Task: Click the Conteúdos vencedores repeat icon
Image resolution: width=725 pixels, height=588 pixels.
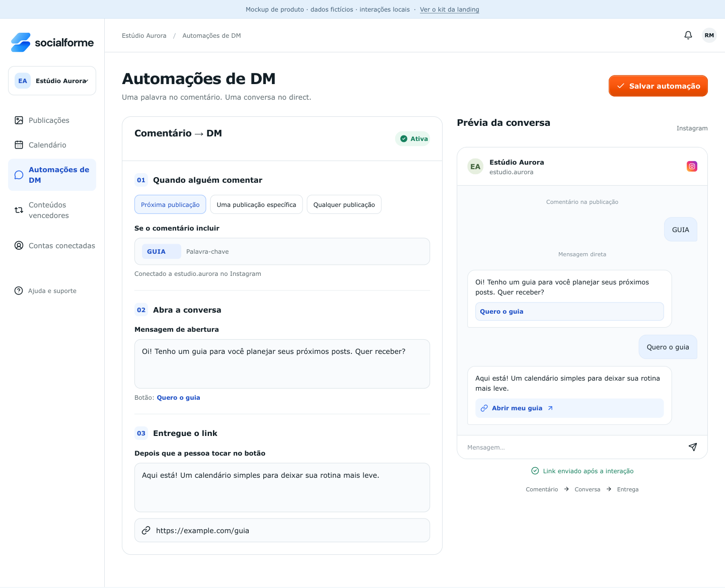Action: coord(19,210)
